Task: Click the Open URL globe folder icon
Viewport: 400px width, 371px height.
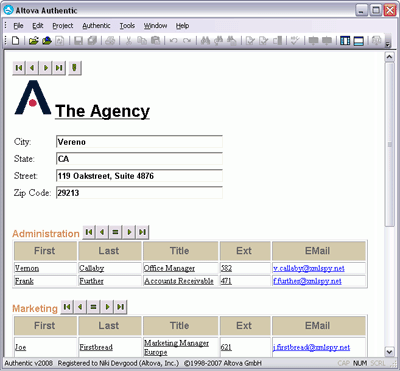Action: pyautogui.click(x=47, y=41)
